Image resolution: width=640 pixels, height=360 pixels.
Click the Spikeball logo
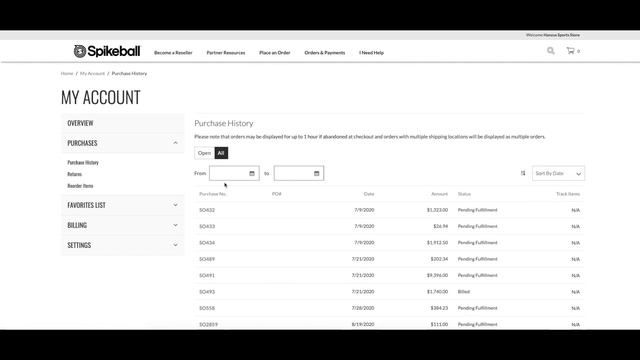pos(107,51)
